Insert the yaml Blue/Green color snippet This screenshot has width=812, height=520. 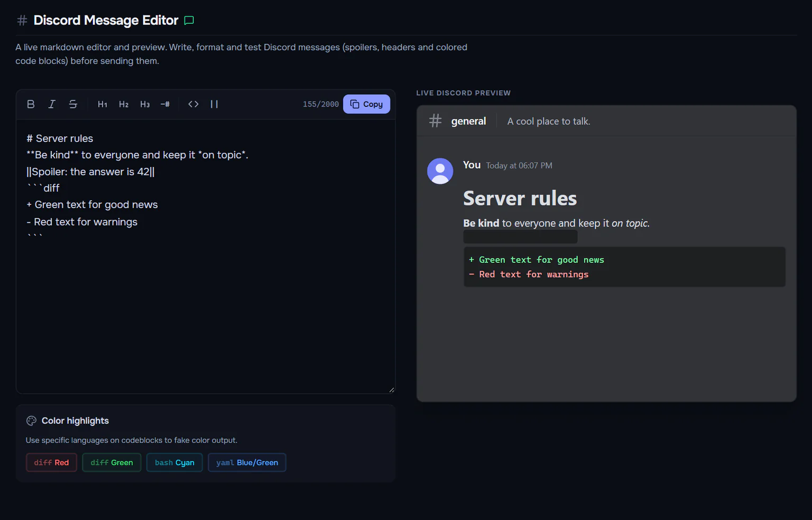(x=247, y=462)
